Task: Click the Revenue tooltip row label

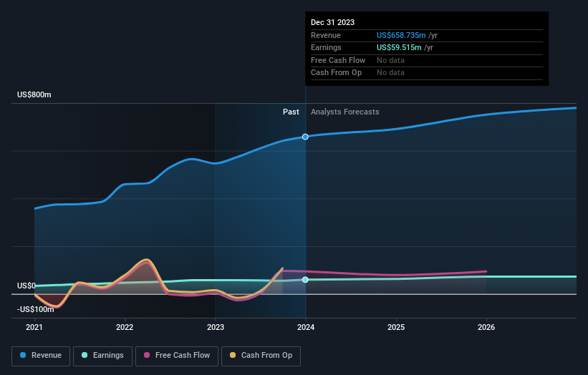Action: click(x=326, y=35)
